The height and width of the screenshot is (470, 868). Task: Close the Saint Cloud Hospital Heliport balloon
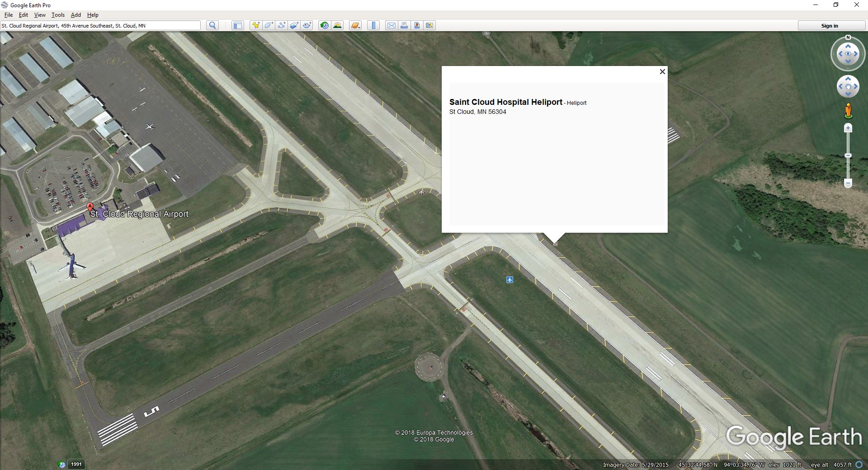[662, 72]
